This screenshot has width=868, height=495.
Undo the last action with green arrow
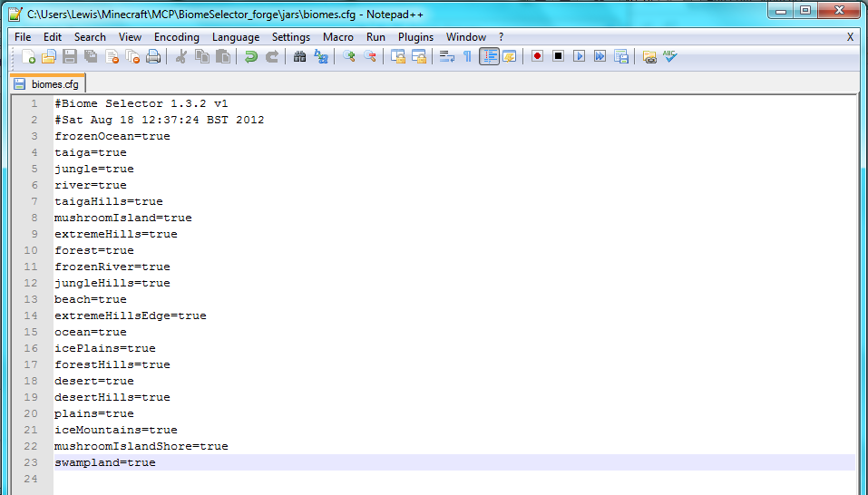pos(250,56)
